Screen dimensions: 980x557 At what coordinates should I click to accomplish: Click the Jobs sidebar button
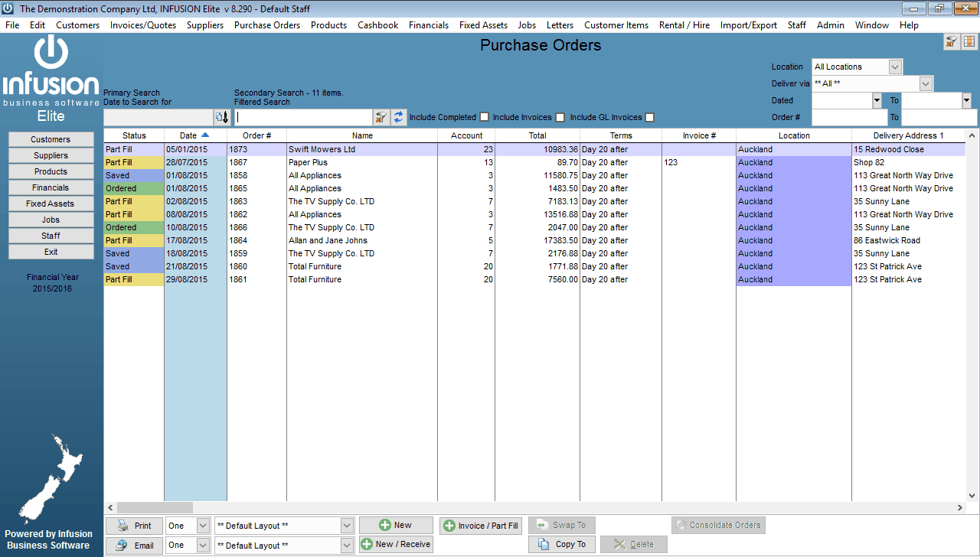tap(51, 220)
